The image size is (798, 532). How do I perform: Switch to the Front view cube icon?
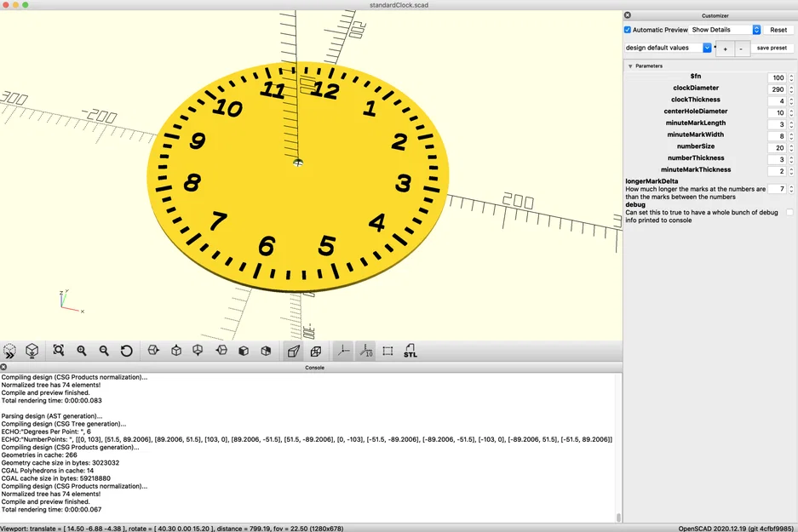(244, 351)
